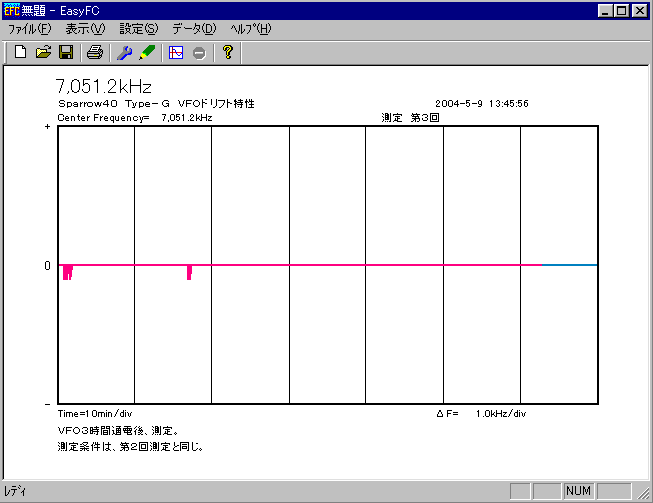Click the ΔF= 1.0kHz/div label
Viewport: 653px width, 503px height.
[x=481, y=413]
